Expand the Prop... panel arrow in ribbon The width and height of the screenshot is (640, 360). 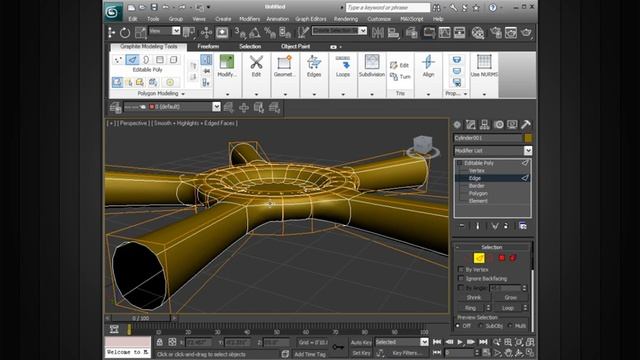pyautogui.click(x=465, y=94)
